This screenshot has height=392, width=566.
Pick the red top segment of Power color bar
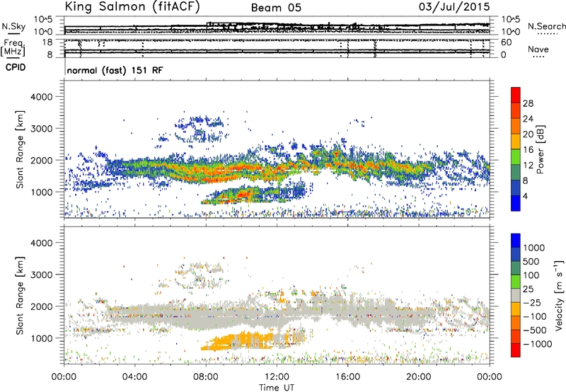coord(516,95)
